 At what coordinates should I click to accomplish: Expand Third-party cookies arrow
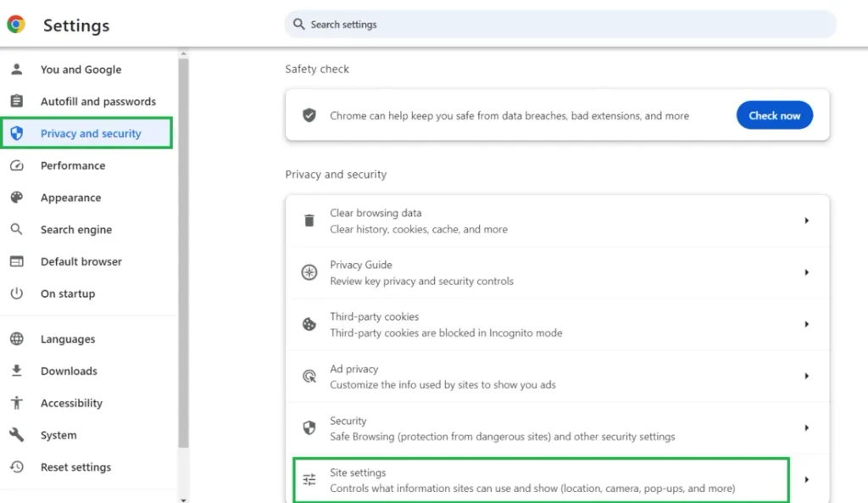pos(807,324)
